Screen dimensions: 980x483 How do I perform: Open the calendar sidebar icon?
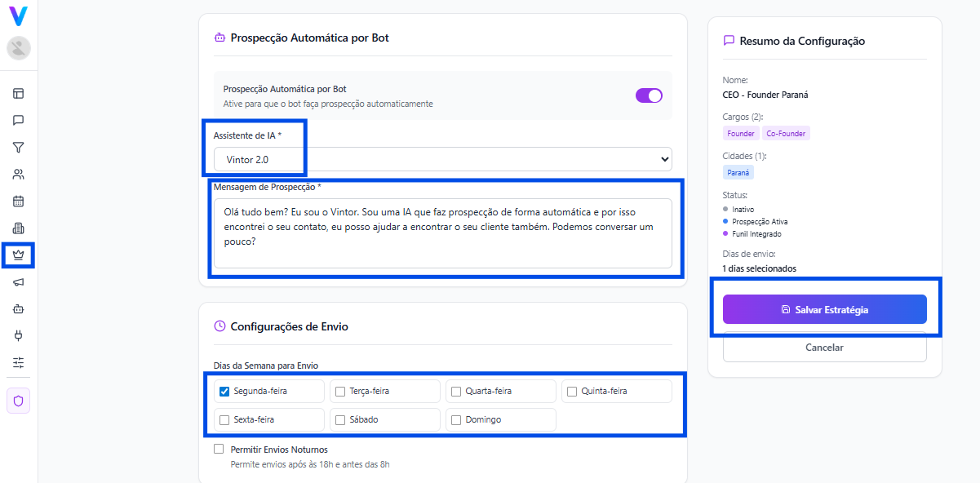point(18,201)
